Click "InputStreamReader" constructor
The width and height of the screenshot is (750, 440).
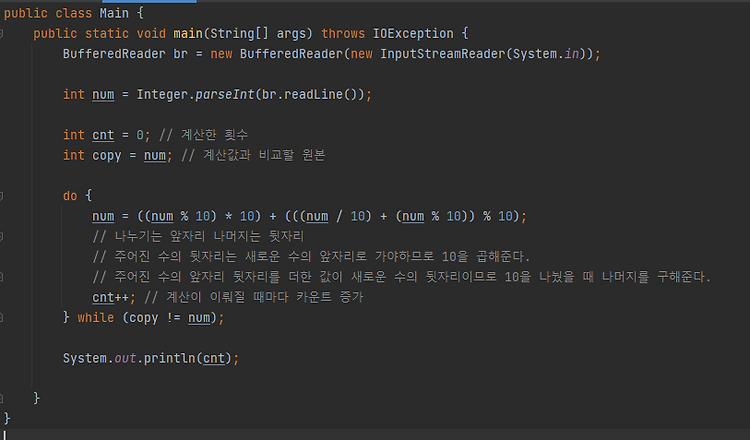click(x=443, y=54)
